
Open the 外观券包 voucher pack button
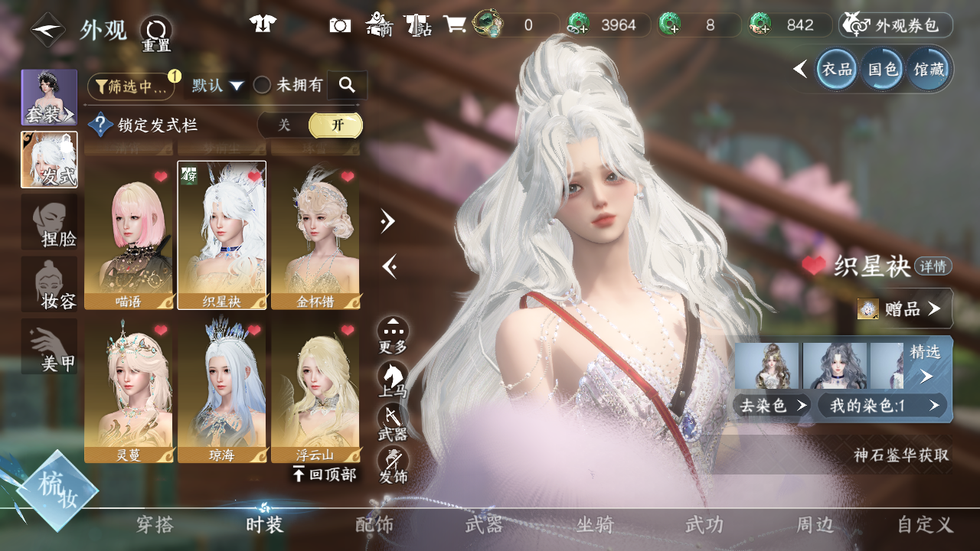896,25
